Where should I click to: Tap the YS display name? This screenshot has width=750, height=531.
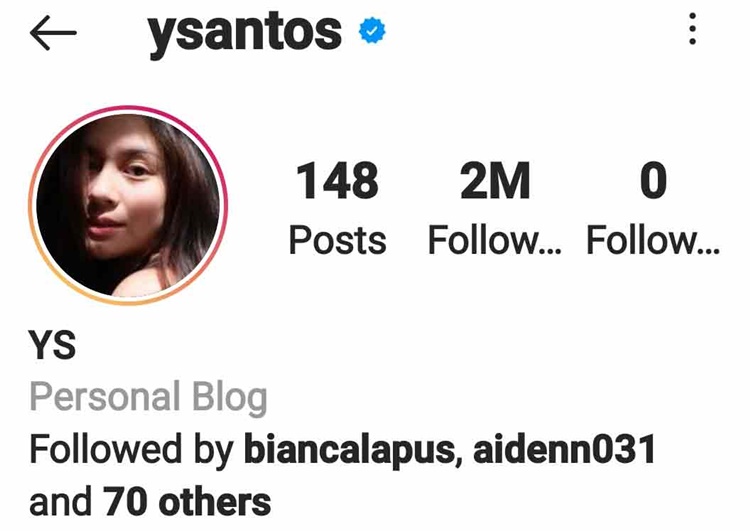[53, 344]
